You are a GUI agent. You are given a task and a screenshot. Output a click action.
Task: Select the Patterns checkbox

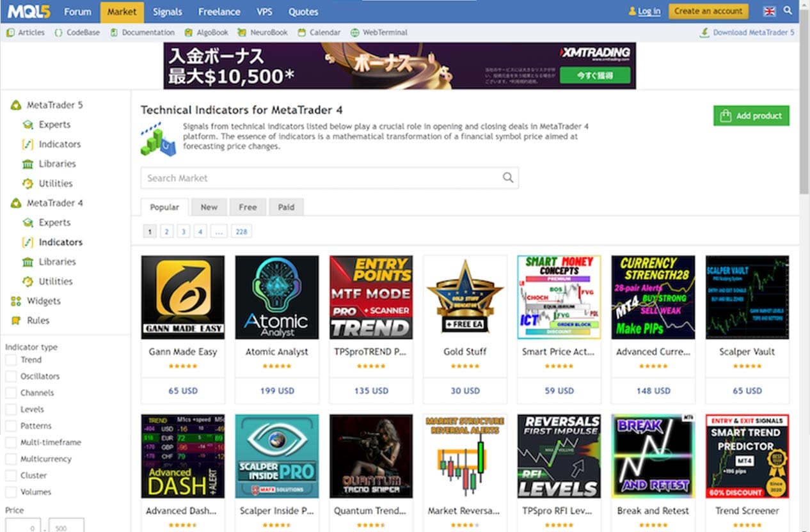[x=11, y=426]
